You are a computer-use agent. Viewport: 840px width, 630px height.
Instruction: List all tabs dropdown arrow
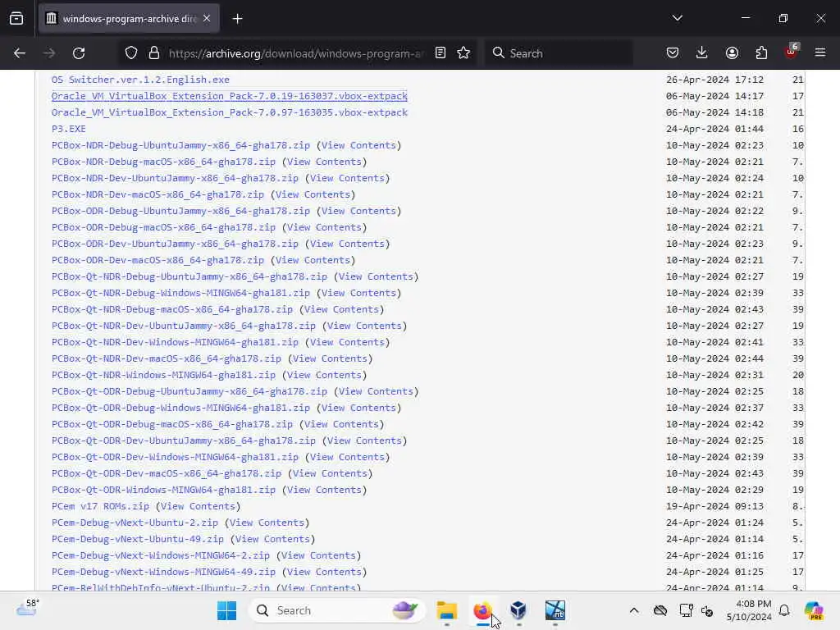(x=677, y=18)
